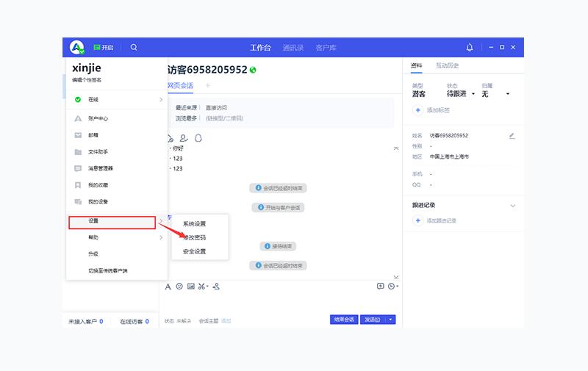Click the 直接访问 source value
Screen dimensions: 588x371
[x=216, y=107]
